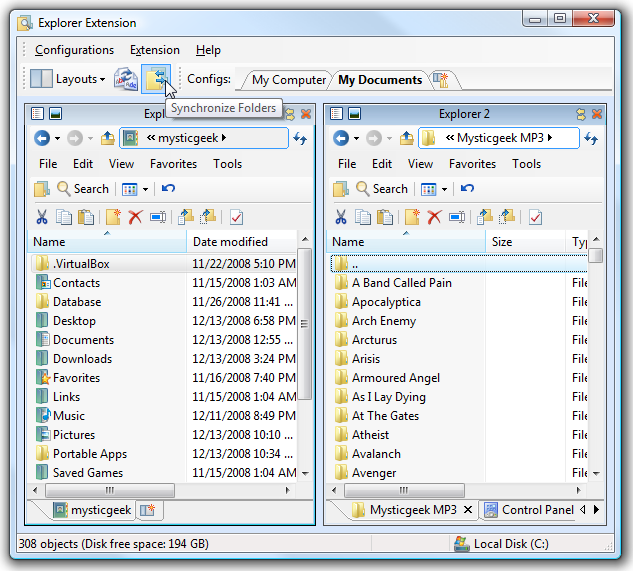Create a new folder in Explorer 2

[412, 217]
